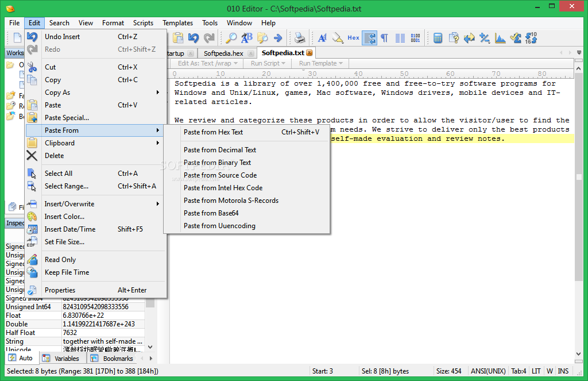Click the Replace (AB) toolbar icon
This screenshot has width=588, height=381.
pos(247,38)
